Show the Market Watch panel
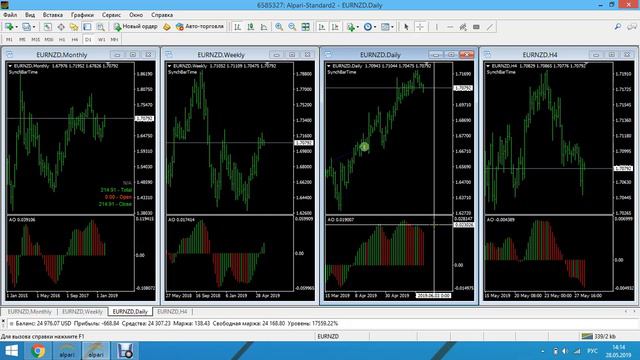 click(x=47, y=27)
